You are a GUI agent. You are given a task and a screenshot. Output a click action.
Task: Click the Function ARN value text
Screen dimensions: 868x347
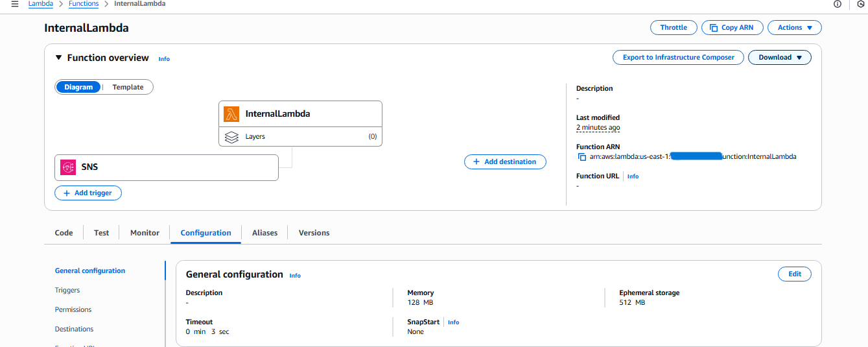tap(693, 156)
